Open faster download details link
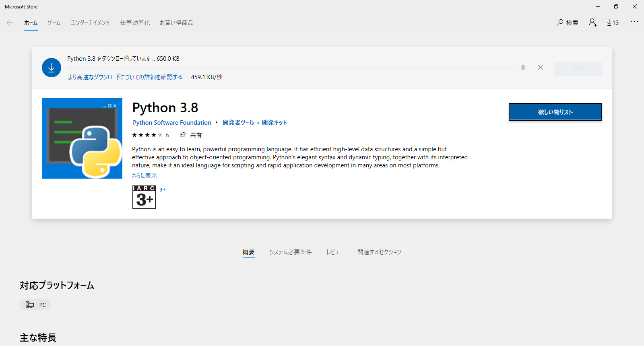The image size is (644, 346). pyautogui.click(x=125, y=77)
